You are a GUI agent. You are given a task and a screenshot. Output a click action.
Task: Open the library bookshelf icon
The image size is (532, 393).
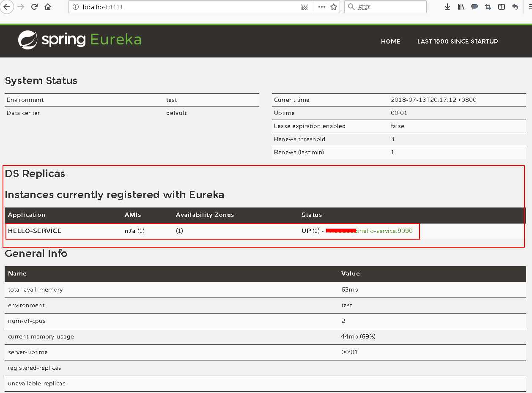pyautogui.click(x=461, y=7)
